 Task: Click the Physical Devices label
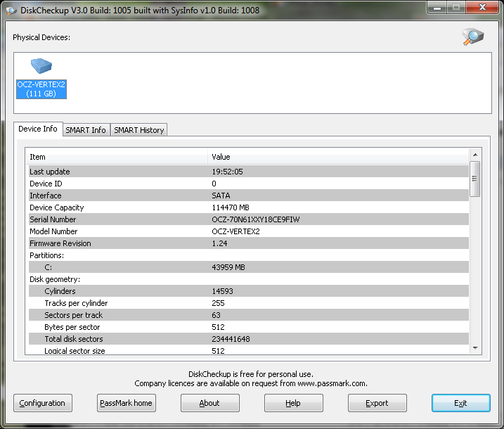tap(41, 37)
